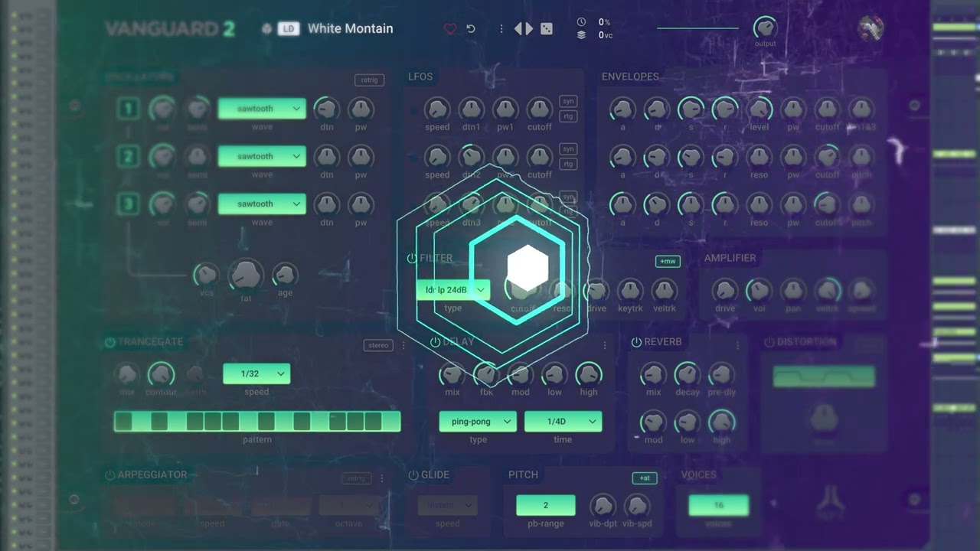Click the pitch vib-spd knob
The height and width of the screenshot is (551, 980).
(x=637, y=505)
